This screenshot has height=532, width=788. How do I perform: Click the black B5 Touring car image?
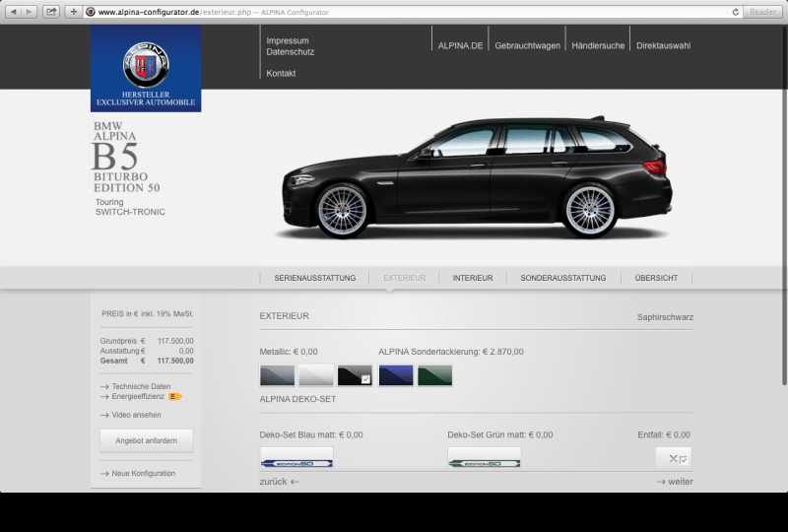click(478, 177)
